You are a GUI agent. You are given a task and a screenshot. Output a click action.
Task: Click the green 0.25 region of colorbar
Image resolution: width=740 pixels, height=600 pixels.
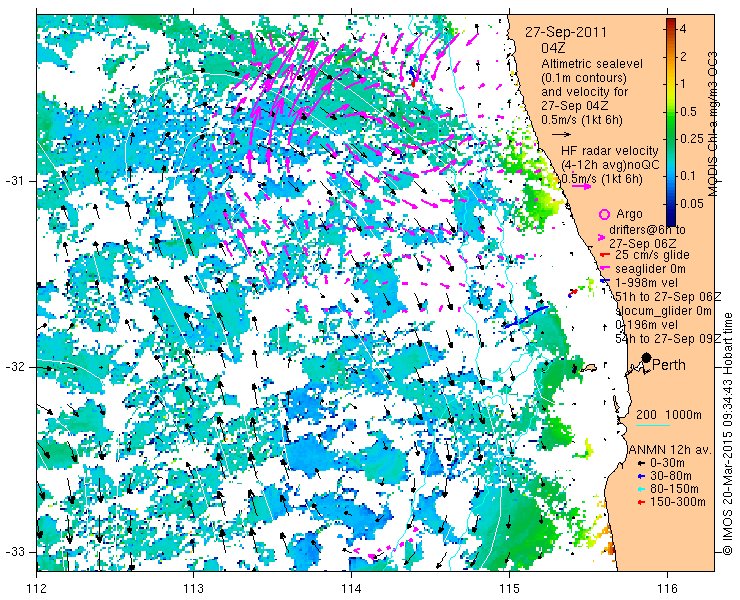[671, 138]
